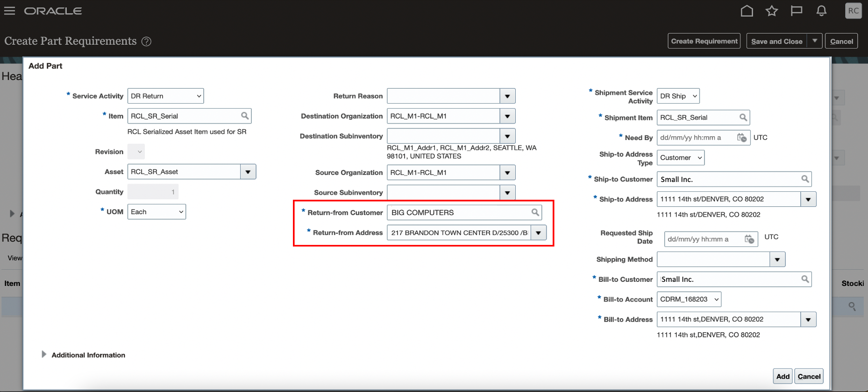The image size is (868, 392).
Task: Open Need By date calendar picker
Action: pos(742,138)
